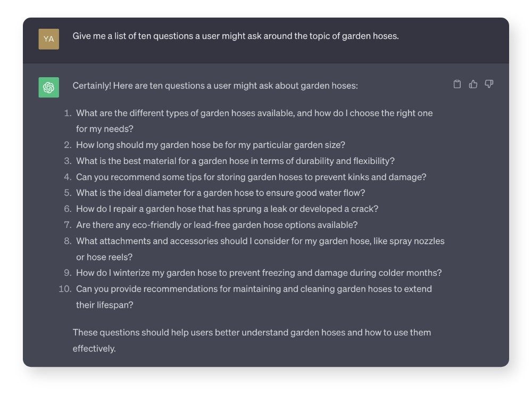Click question 10 about maintaining and cleaning hoses
This screenshot has width=532, height=394.
click(x=254, y=289)
